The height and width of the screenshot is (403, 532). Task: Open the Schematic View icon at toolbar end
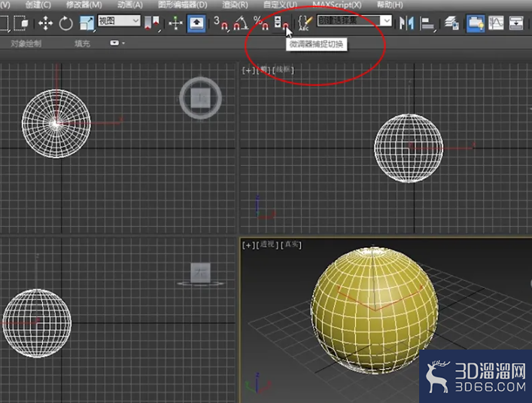(x=516, y=23)
